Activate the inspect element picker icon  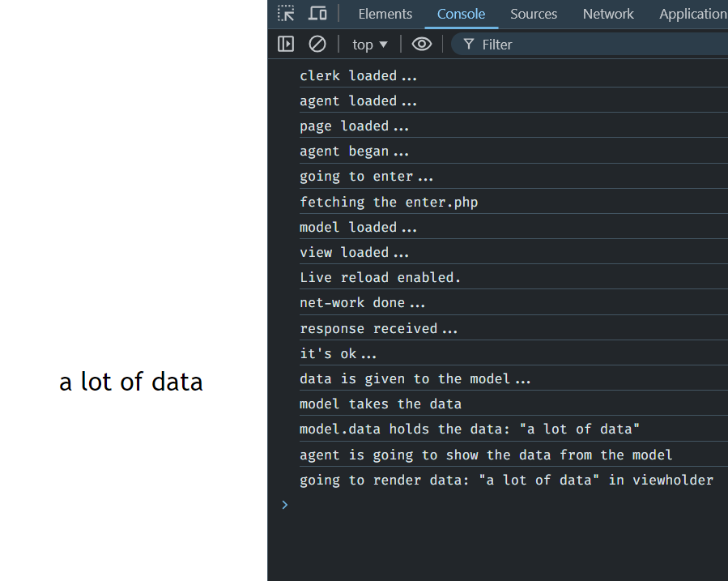click(286, 14)
